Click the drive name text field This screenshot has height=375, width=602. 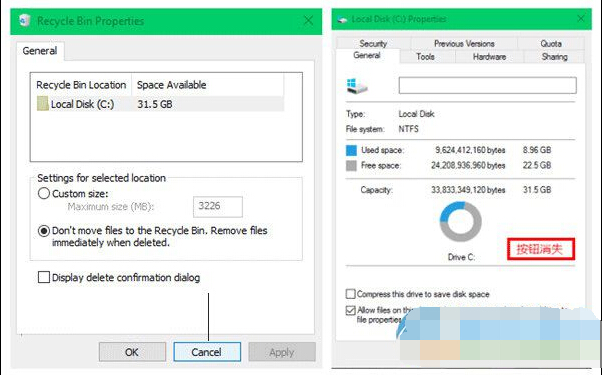click(x=487, y=85)
